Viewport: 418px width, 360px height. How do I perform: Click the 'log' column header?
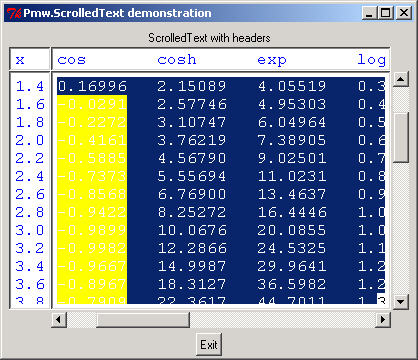tap(371, 60)
